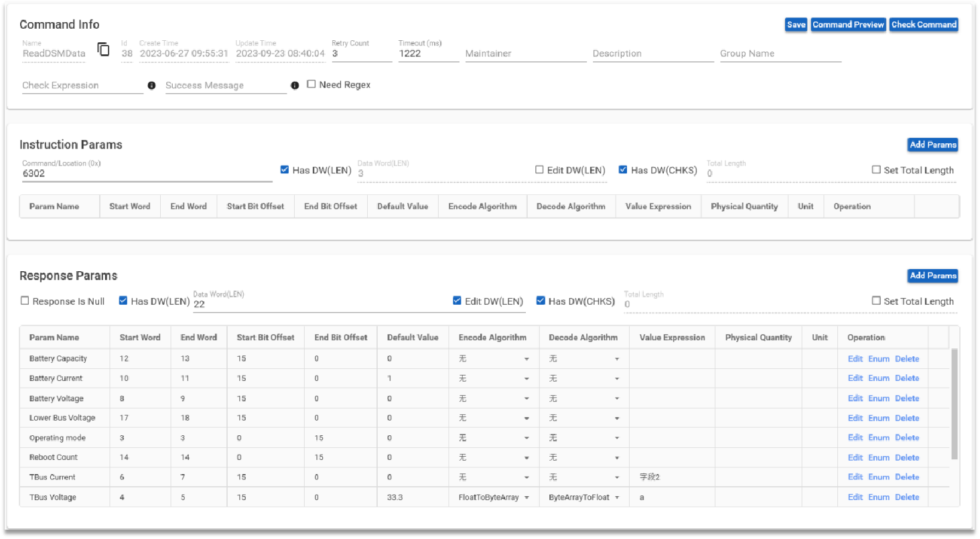Open Decode Algorithm dropdown for Battery Capacity
The image size is (980, 539).
click(x=583, y=359)
